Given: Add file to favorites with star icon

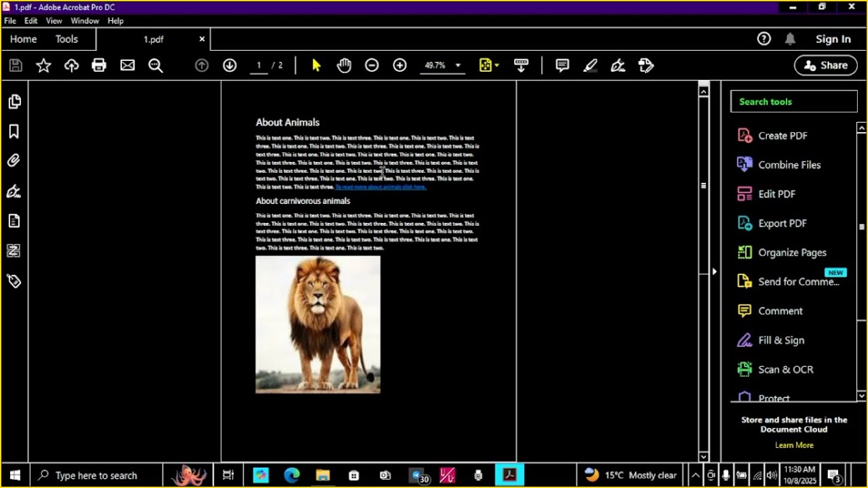Looking at the screenshot, I should (x=43, y=66).
